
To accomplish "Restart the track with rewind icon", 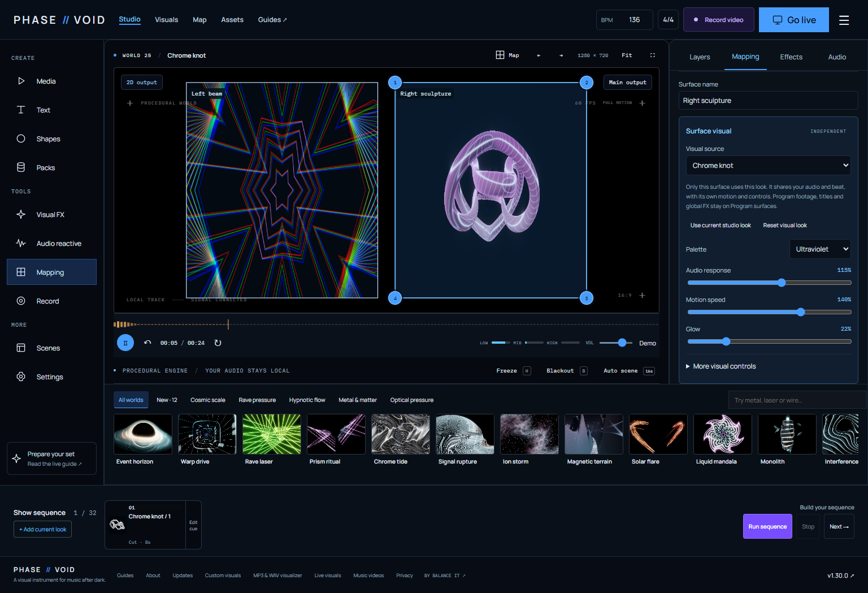I will click(x=147, y=343).
